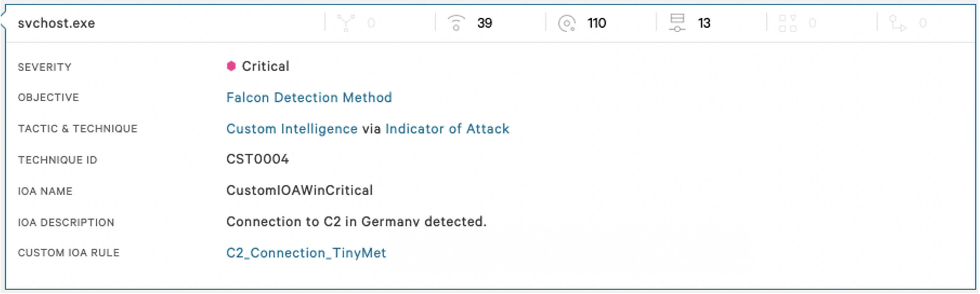Click the 110 count in the header
Screen dimensions: 980x294
click(596, 23)
